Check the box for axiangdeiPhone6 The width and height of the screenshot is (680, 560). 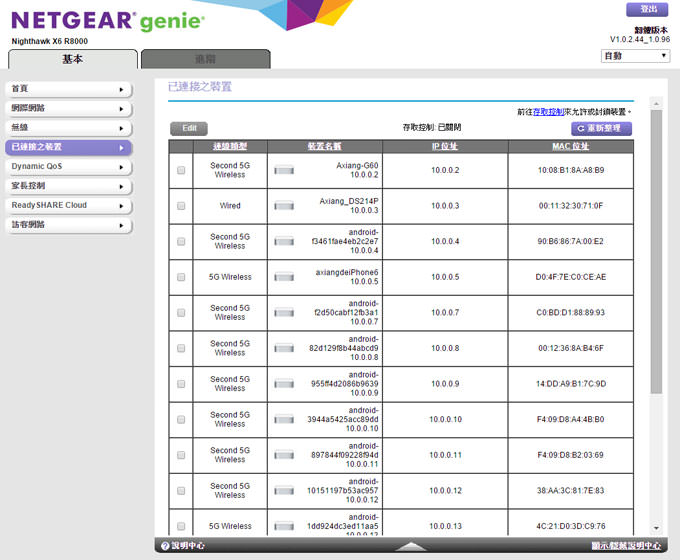point(181,277)
